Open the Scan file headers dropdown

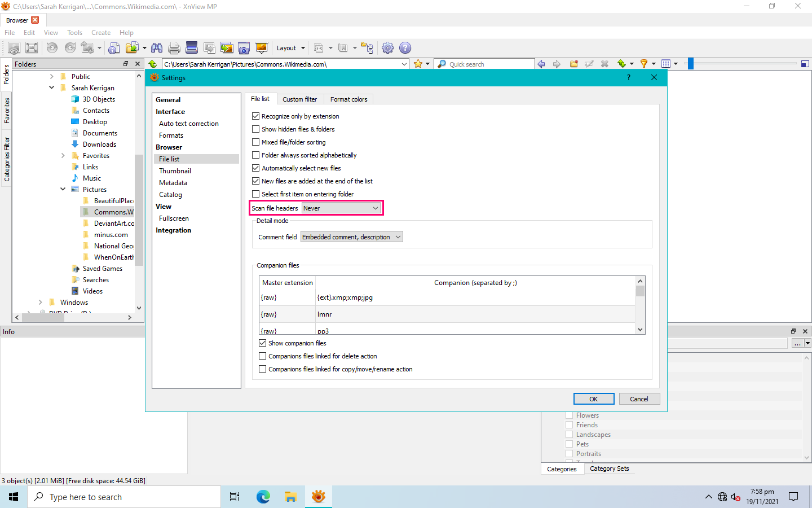[341, 208]
